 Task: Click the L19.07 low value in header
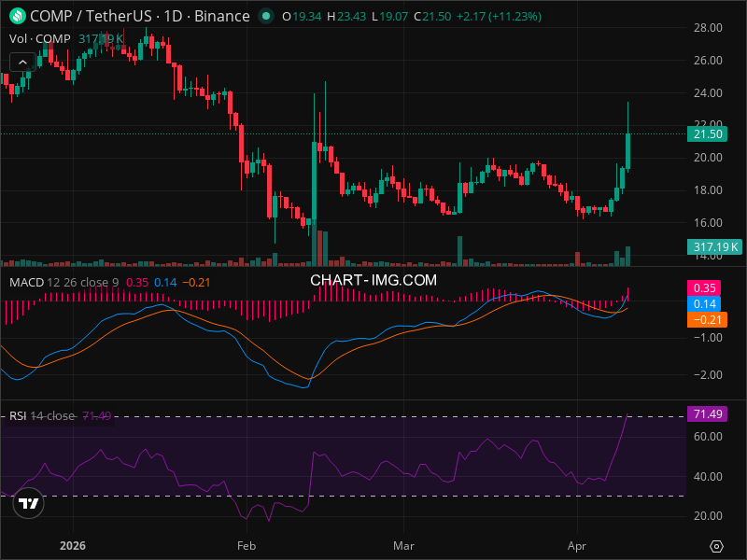pyautogui.click(x=389, y=17)
